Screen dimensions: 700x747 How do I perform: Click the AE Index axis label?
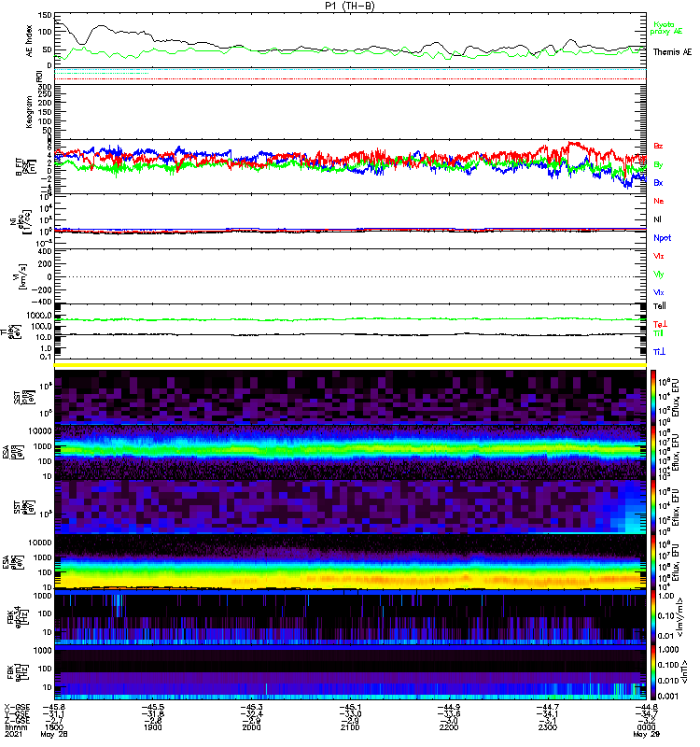29,41
